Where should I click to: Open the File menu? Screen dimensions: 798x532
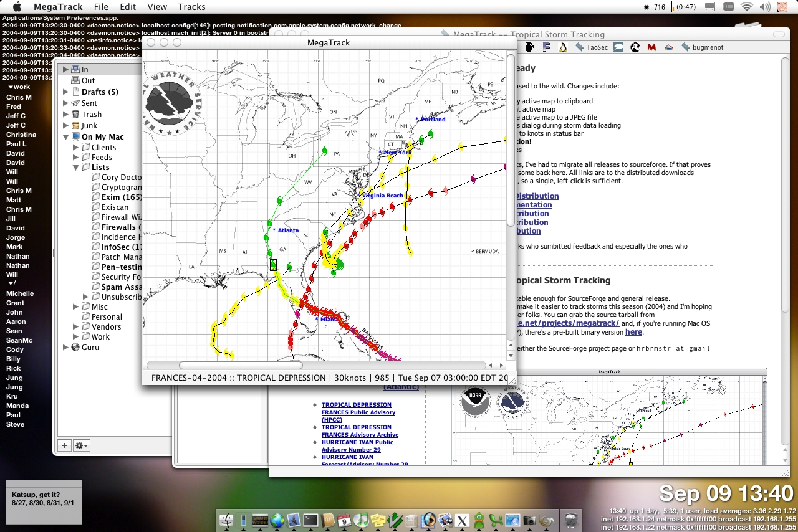101,7
